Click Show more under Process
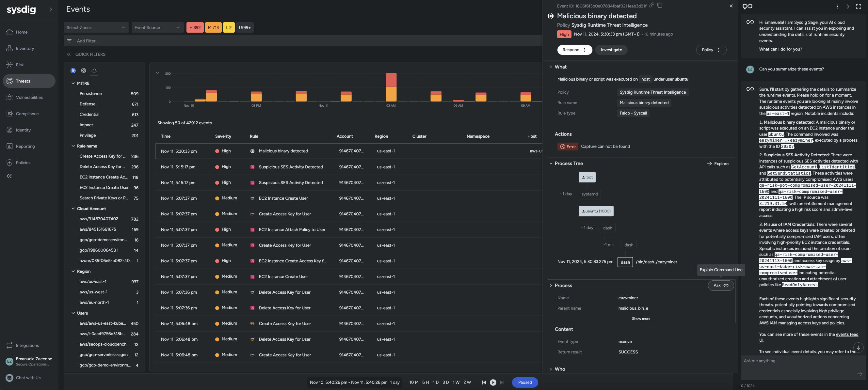868x390 pixels. click(641, 319)
